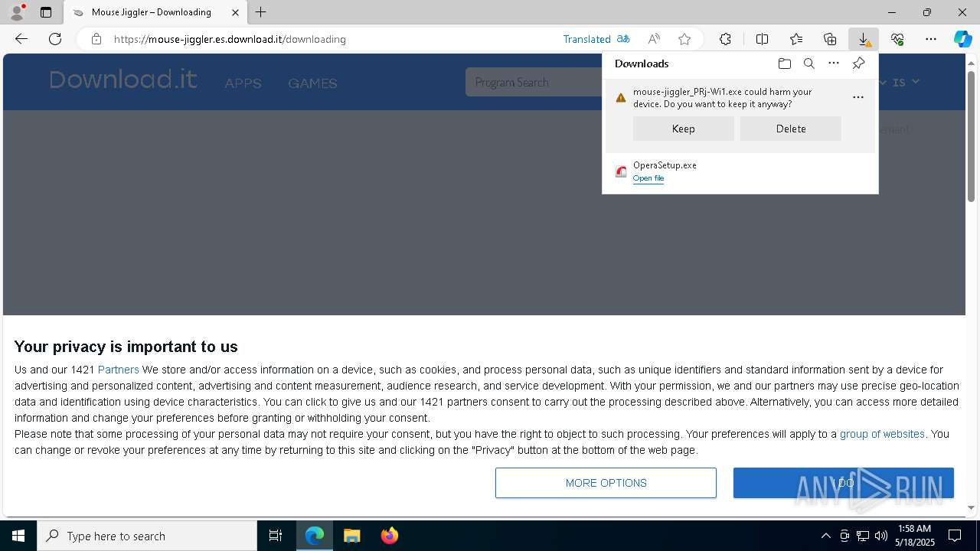The image size is (980, 551).
Task: View site information lock icon
Action: pyautogui.click(x=96, y=39)
